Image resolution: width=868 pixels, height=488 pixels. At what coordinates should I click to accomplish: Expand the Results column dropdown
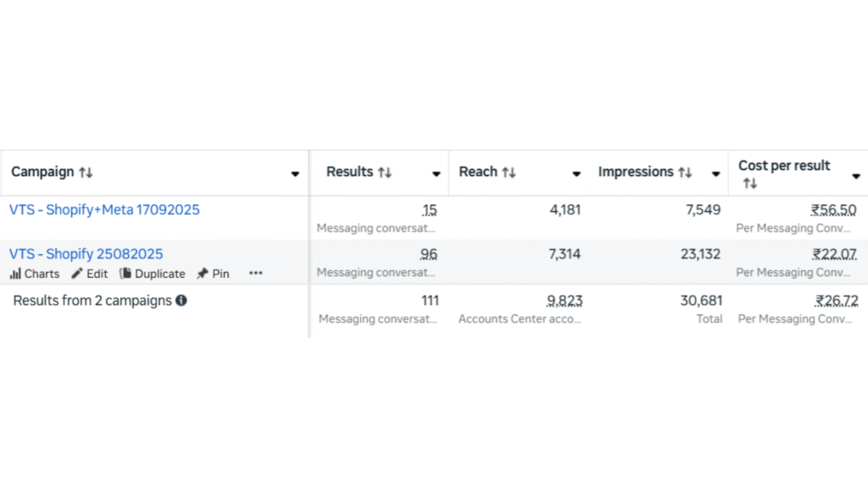[x=437, y=174]
